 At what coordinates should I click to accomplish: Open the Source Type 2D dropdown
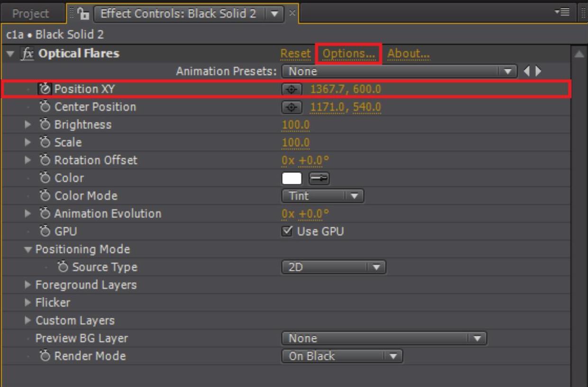pyautogui.click(x=334, y=267)
